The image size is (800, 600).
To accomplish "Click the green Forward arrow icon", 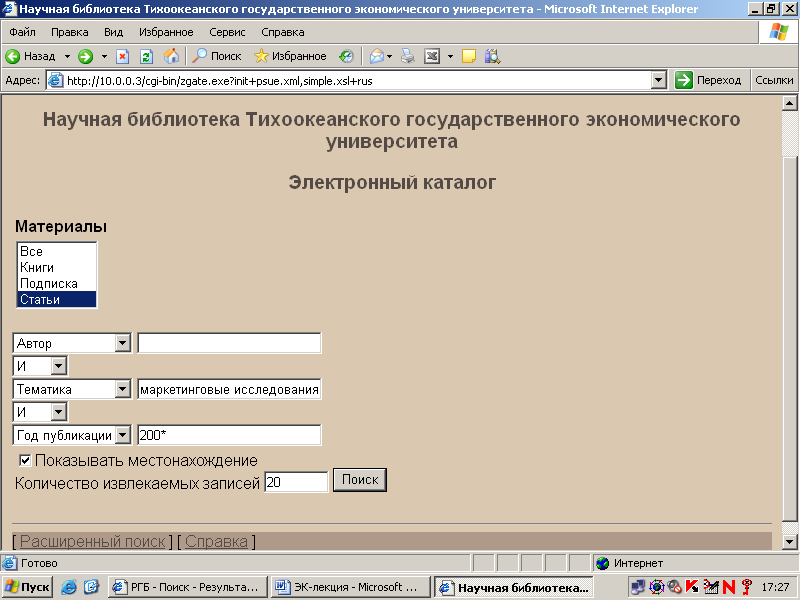I will coord(85,56).
